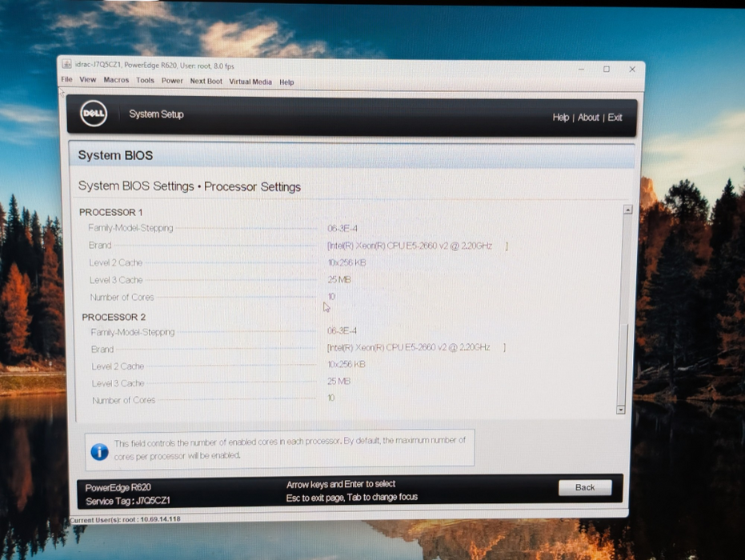Click the vertical scrollbar thumb
Screen dimensions: 745x560
pyautogui.click(x=623, y=363)
